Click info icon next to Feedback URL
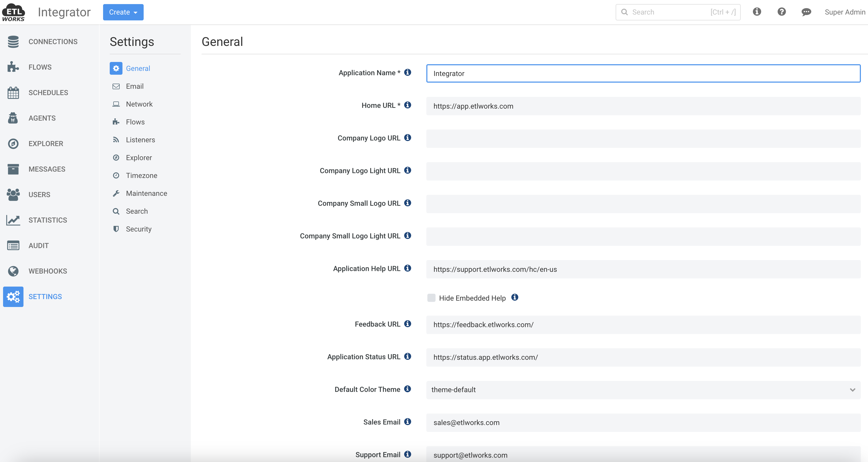 (x=407, y=324)
